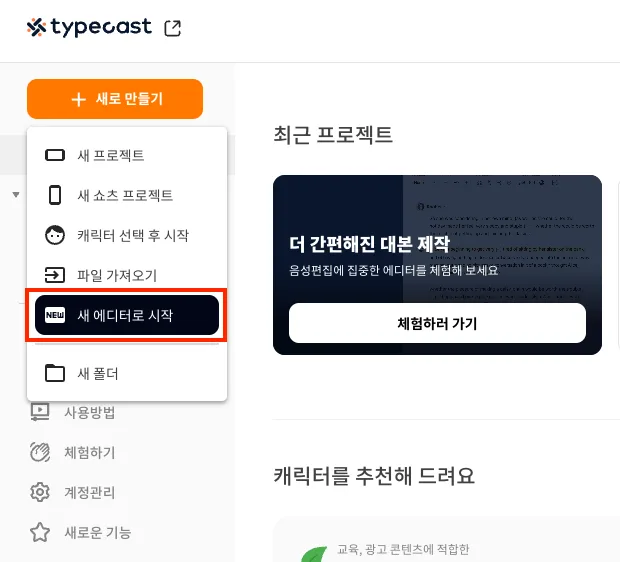Open 계정관리 via the gear icon
Image resolution: width=620 pixels, height=562 pixels.
pos(40,492)
